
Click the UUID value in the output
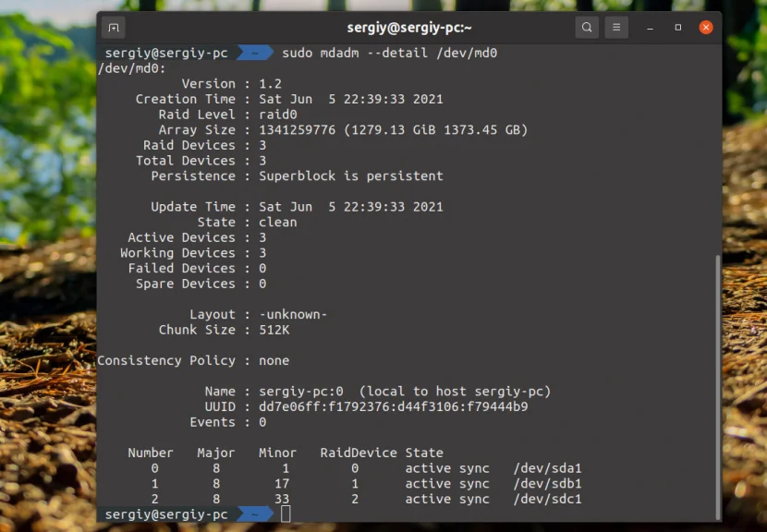coord(388,406)
